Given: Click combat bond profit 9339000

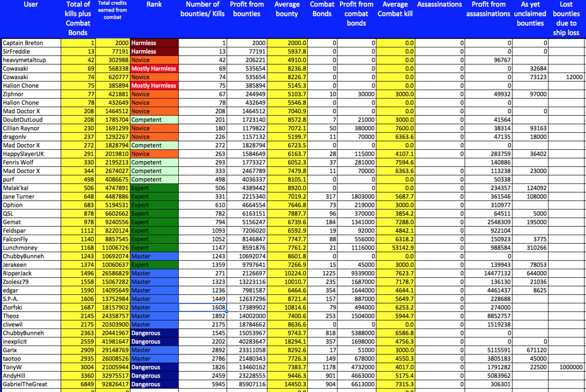Looking at the screenshot, I should click(x=357, y=273).
